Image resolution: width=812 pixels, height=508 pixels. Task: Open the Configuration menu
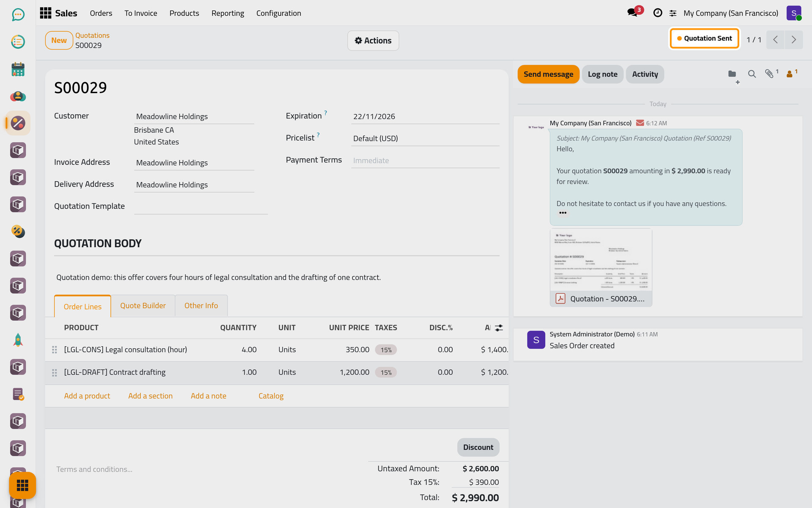[279, 13]
